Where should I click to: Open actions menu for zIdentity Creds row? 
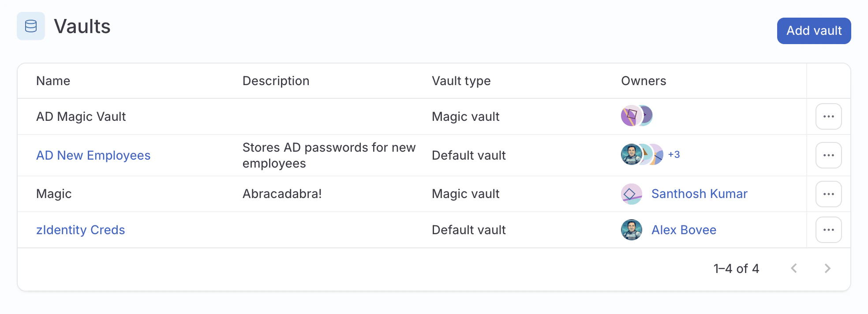pyautogui.click(x=828, y=229)
